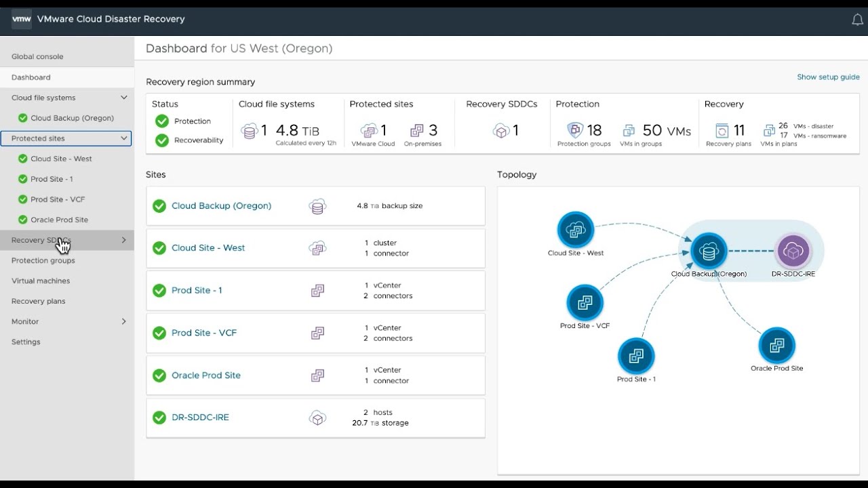Select Oracle Prod Site topology node
This screenshot has height=488, width=868.
[x=776, y=346]
